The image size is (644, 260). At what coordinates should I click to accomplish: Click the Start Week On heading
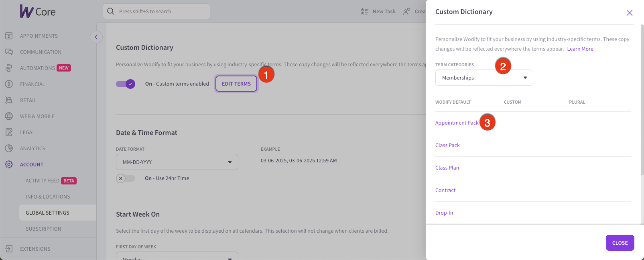138,214
